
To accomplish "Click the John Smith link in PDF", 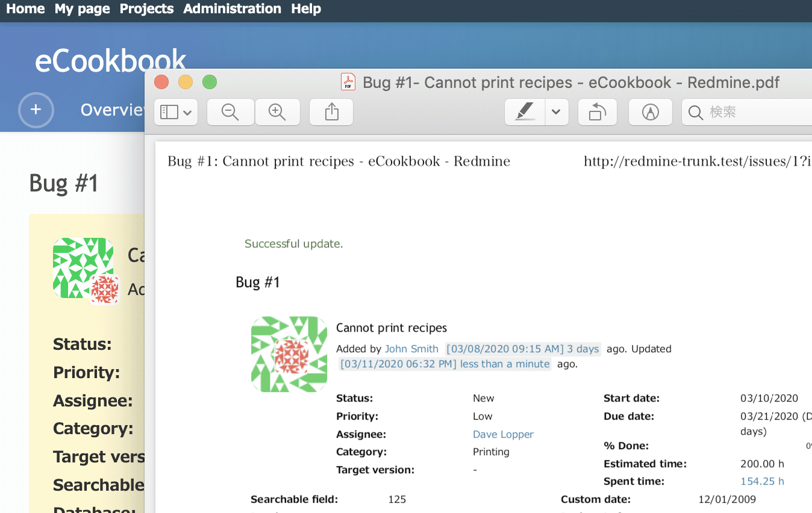I will (x=411, y=349).
